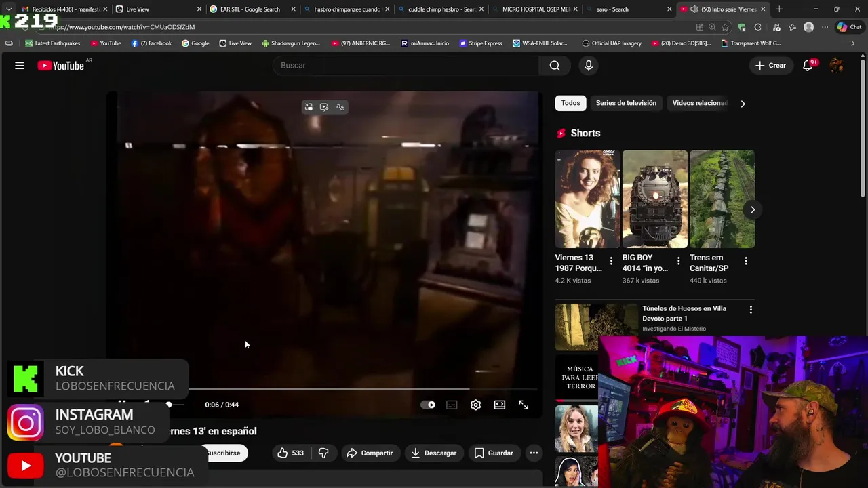Open Latest Earthquakes bookmark
The height and width of the screenshot is (488, 868).
[53, 43]
